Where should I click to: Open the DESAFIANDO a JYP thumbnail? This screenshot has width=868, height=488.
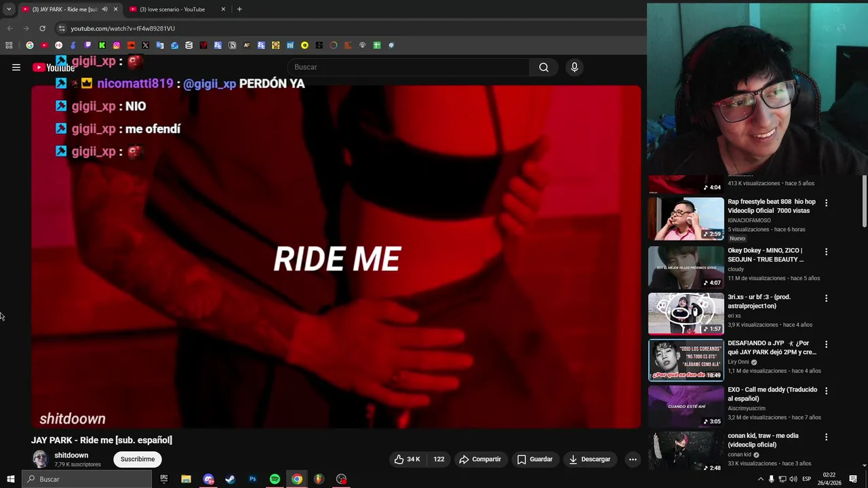(686, 360)
